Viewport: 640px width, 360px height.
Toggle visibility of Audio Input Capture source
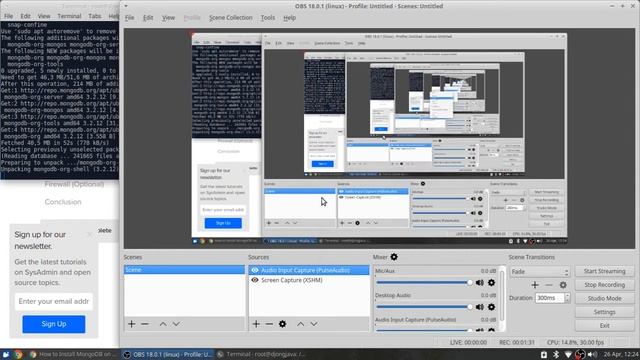(255, 270)
